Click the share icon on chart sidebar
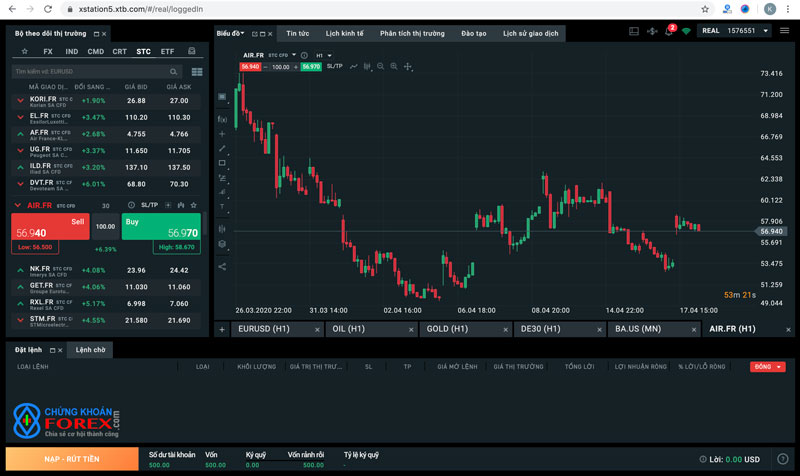The height and width of the screenshot is (476, 800). 222,266
